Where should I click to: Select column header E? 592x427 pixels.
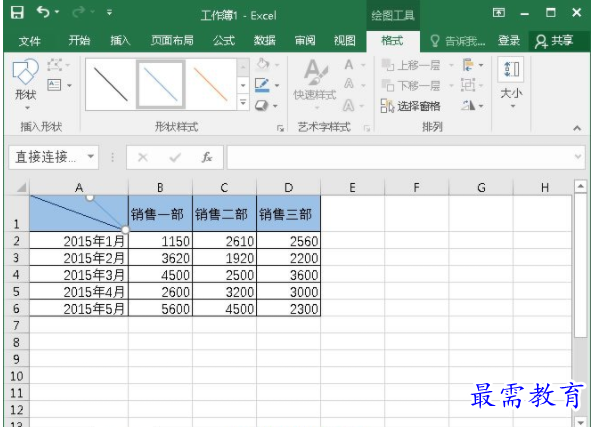click(x=352, y=188)
